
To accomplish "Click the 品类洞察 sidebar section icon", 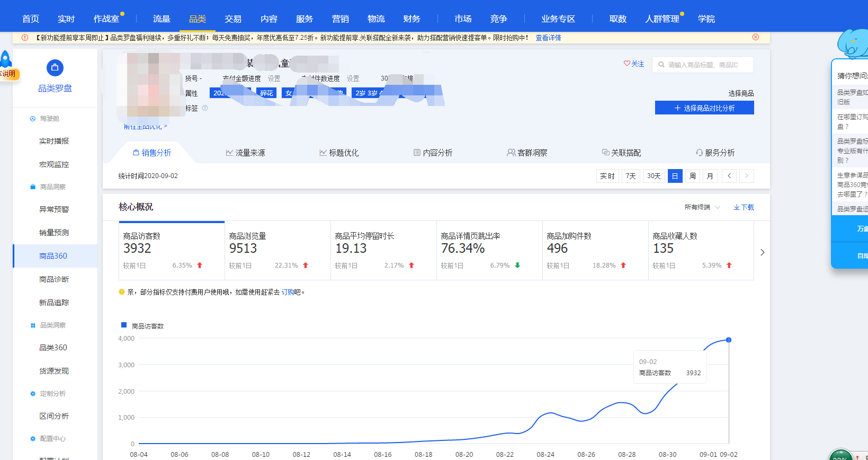I will point(33,325).
